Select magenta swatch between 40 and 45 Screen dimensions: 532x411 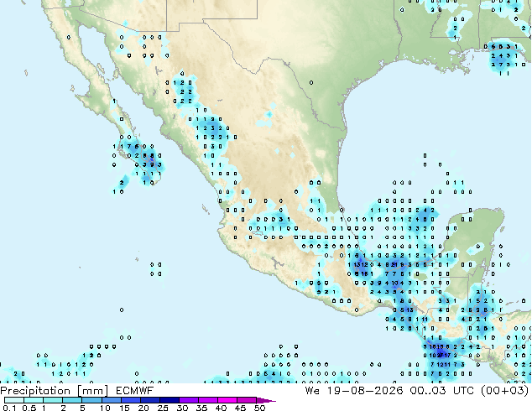pyautogui.click(x=227, y=400)
